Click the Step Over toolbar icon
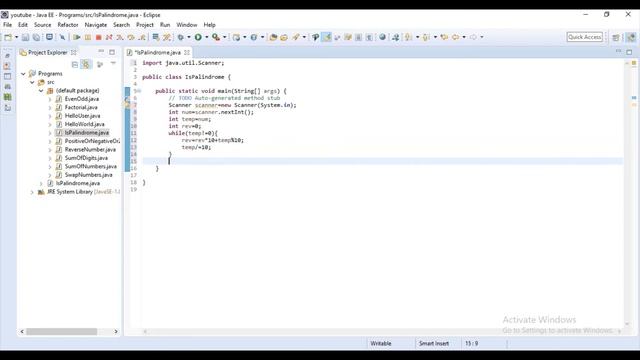Screen dimensions: 640x360 pyautogui.click(x=131, y=37)
